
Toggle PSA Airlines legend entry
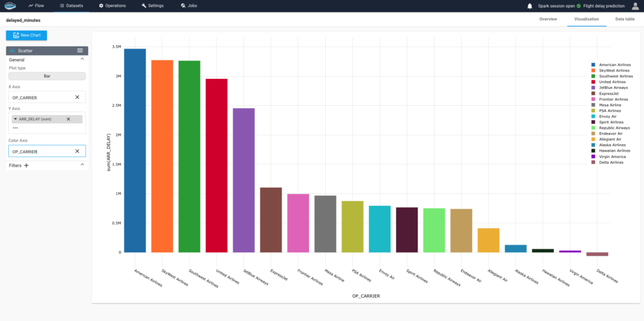[606, 111]
